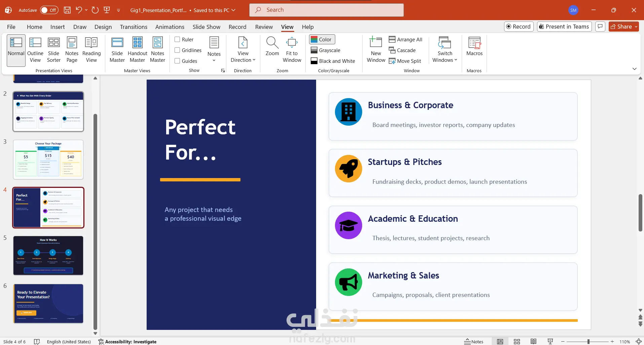Click the Search input box
Image resolution: width=644 pixels, height=345 pixels.
point(326,10)
